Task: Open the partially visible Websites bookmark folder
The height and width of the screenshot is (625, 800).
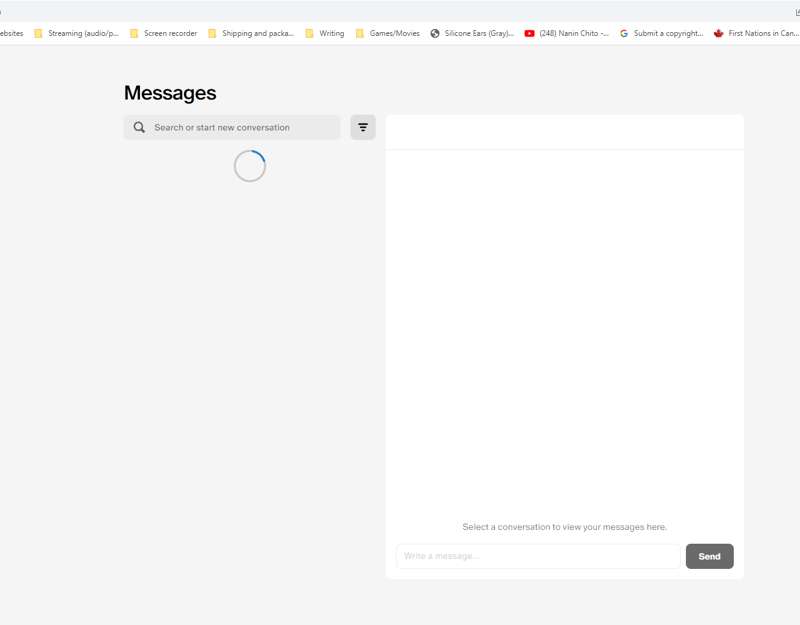Action: (11, 33)
